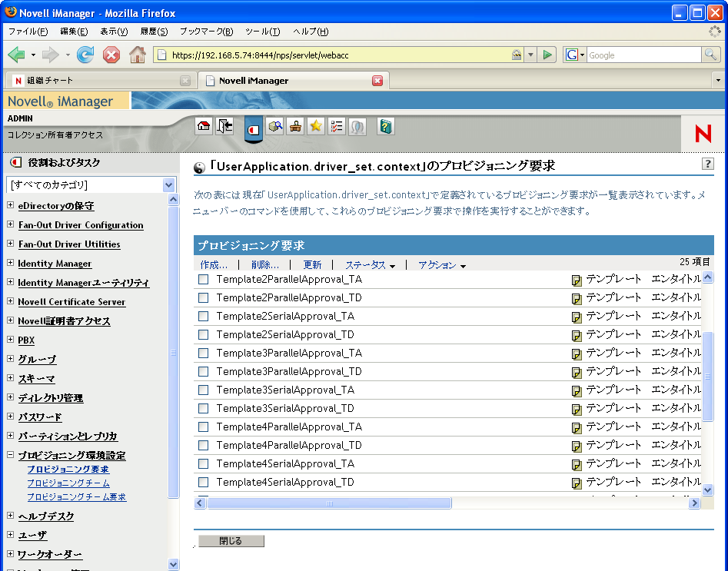The width and height of the screenshot is (728, 571).
Task: Stop loading with the red X icon
Action: pyautogui.click(x=111, y=55)
